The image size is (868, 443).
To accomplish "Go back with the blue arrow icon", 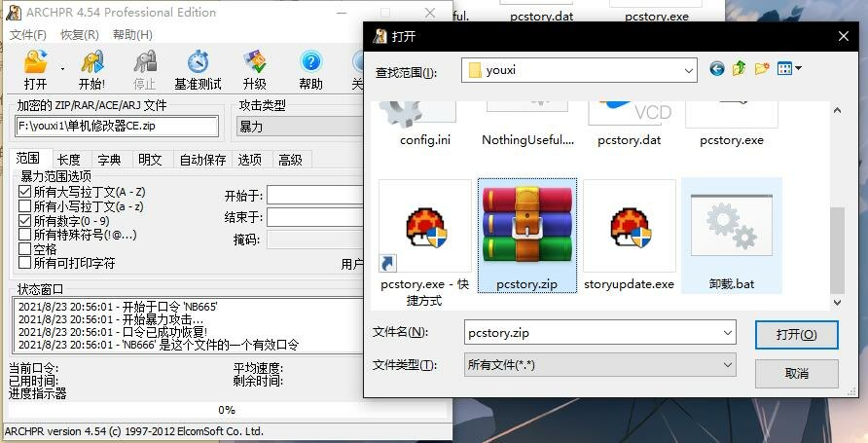I will click(x=717, y=69).
